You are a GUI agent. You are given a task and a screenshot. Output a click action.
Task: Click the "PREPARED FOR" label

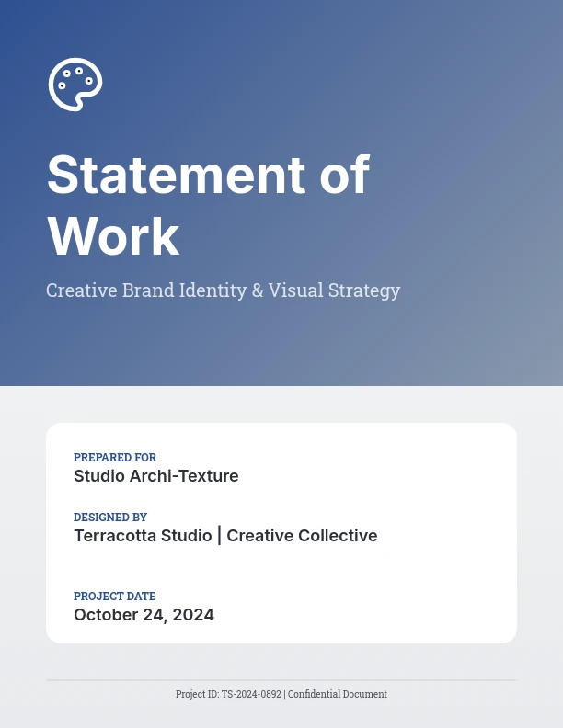point(115,457)
